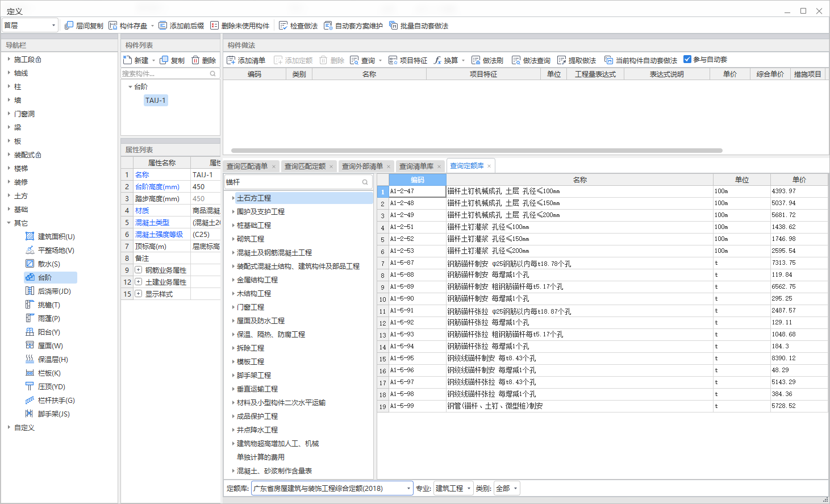Click the 删除未使用构件 icon
The width and height of the screenshot is (830, 504).
pyautogui.click(x=214, y=26)
